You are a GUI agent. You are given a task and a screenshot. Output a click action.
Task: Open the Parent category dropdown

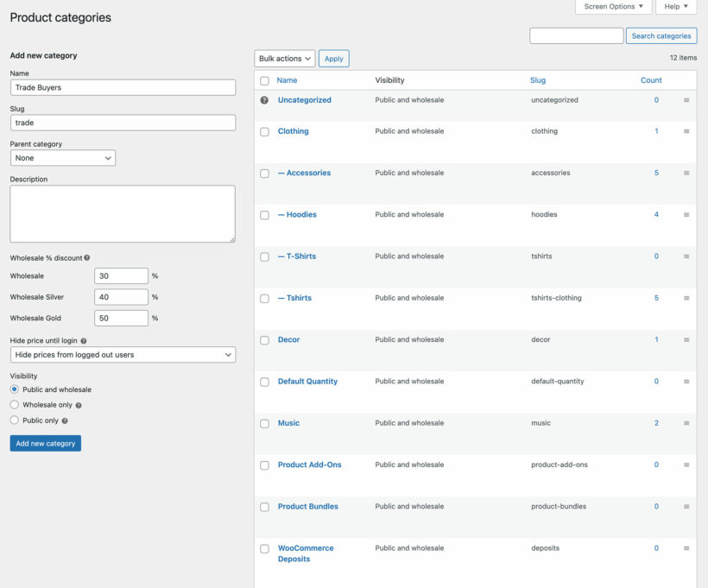pyautogui.click(x=62, y=157)
